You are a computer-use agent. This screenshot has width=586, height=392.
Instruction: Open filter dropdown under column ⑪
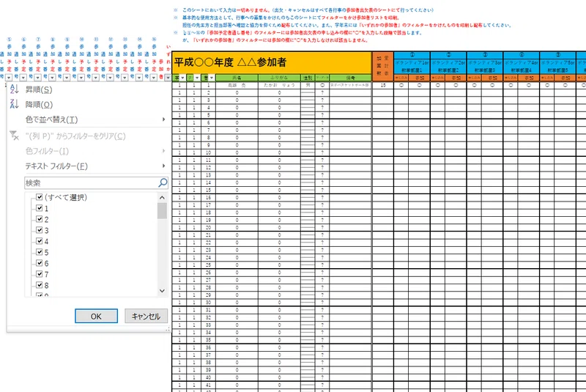[x=96, y=78]
